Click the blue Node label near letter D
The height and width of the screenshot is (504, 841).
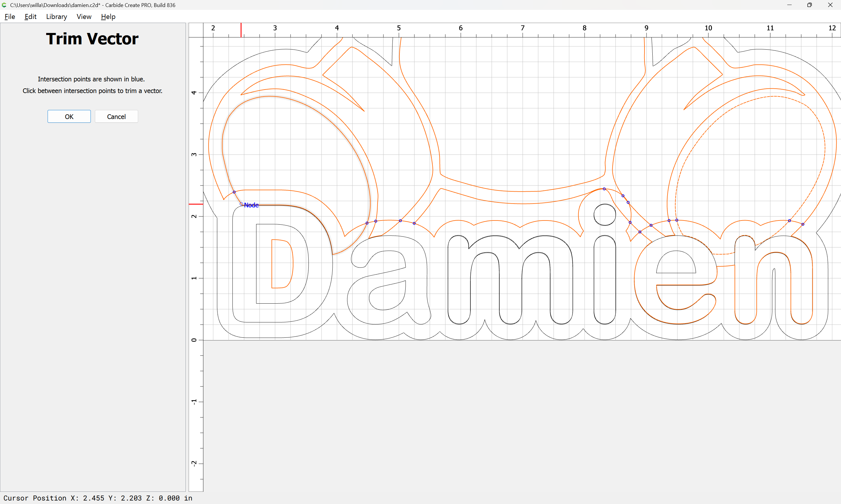pos(251,205)
